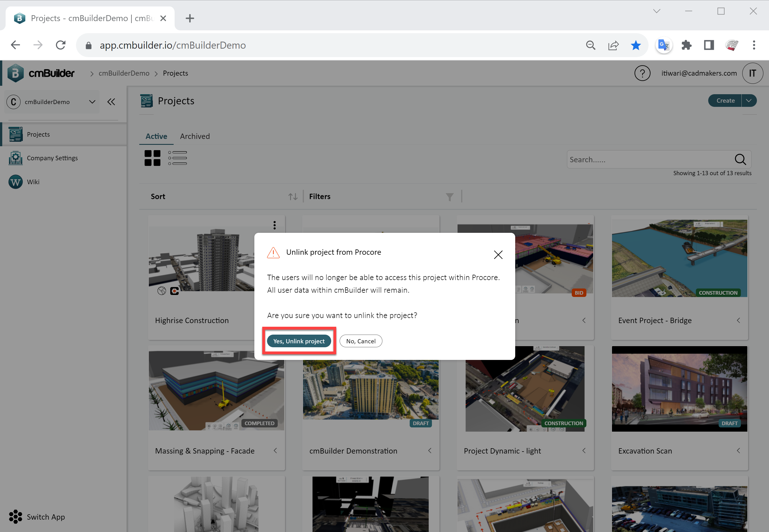Screen dimensions: 769x532
Task: Open the help question mark icon
Action: (642, 73)
